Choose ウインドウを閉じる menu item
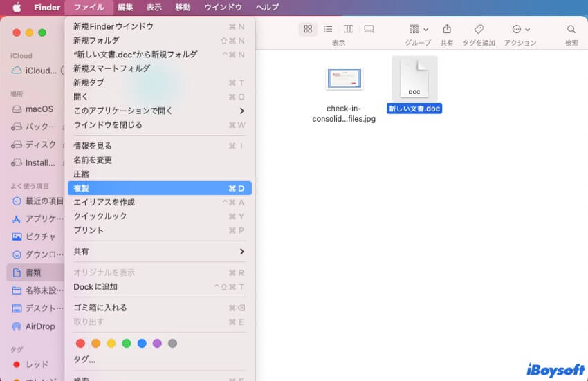Screen dimensions: 588x381 [x=159, y=125]
